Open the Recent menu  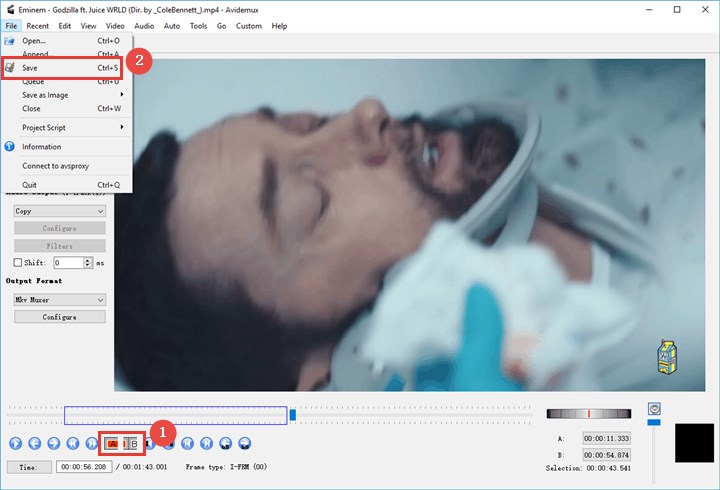coord(38,26)
